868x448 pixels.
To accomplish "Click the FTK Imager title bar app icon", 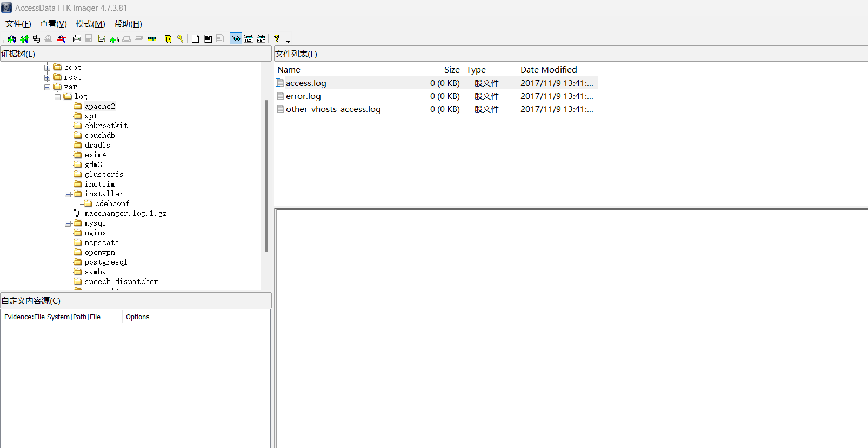I will [6, 8].
